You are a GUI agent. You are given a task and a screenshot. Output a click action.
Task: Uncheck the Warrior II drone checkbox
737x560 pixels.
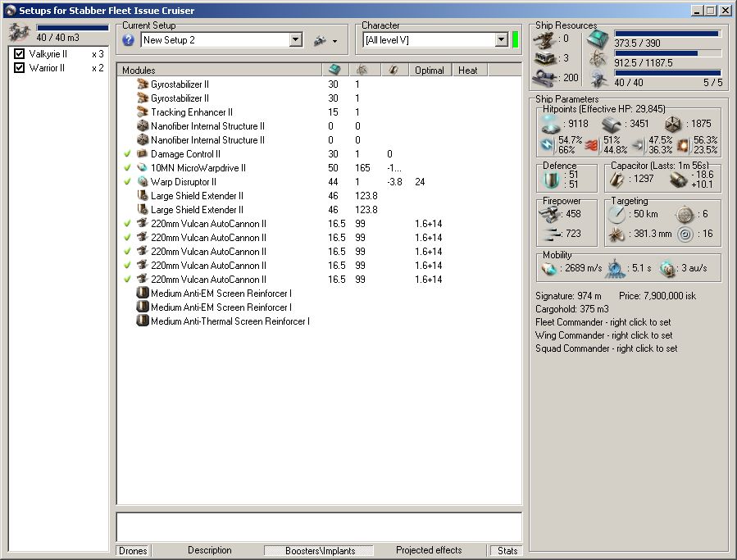point(20,68)
